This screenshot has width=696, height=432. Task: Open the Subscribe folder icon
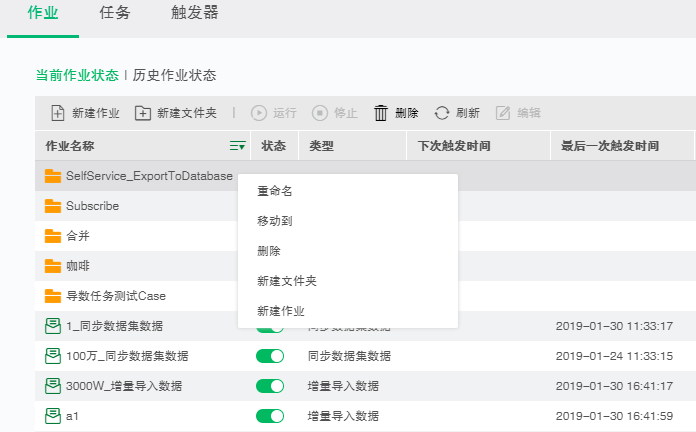point(53,206)
